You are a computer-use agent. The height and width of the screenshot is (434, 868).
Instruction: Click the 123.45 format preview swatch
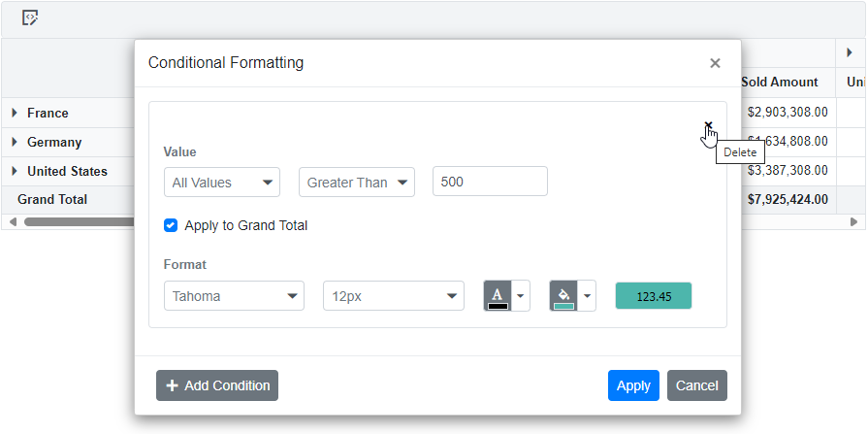tap(654, 295)
